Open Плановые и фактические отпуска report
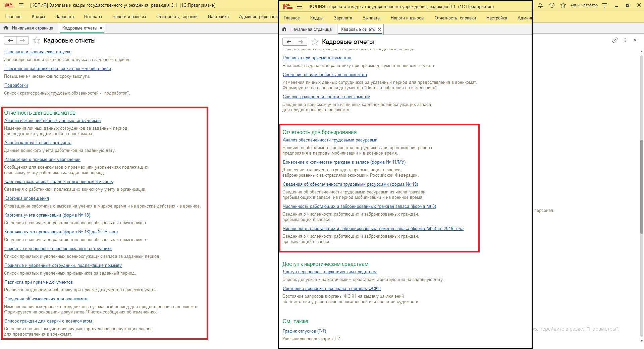The height and width of the screenshot is (349, 644). (x=38, y=52)
